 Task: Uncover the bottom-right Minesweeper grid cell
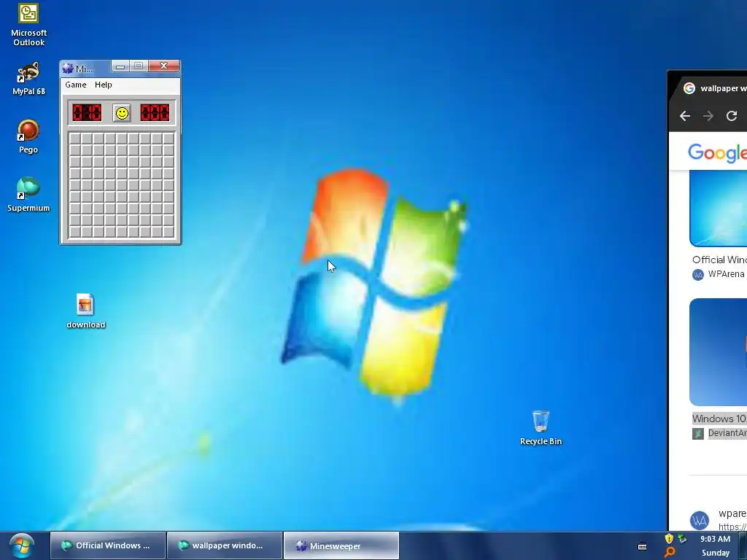(169, 232)
